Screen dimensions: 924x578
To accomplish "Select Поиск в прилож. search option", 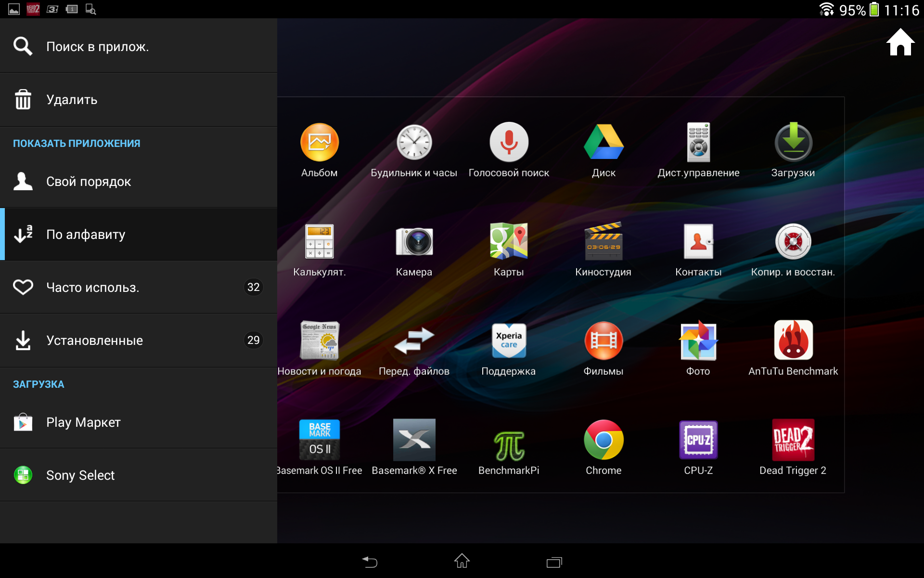I will click(139, 46).
